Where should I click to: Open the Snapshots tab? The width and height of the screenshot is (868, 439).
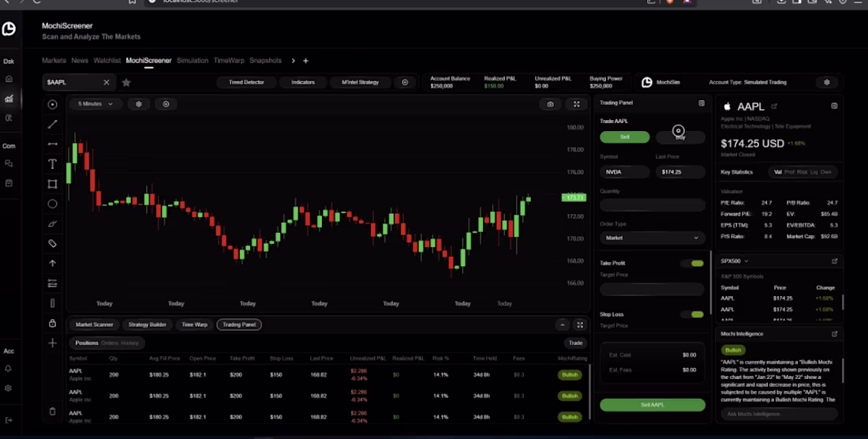[265, 61]
